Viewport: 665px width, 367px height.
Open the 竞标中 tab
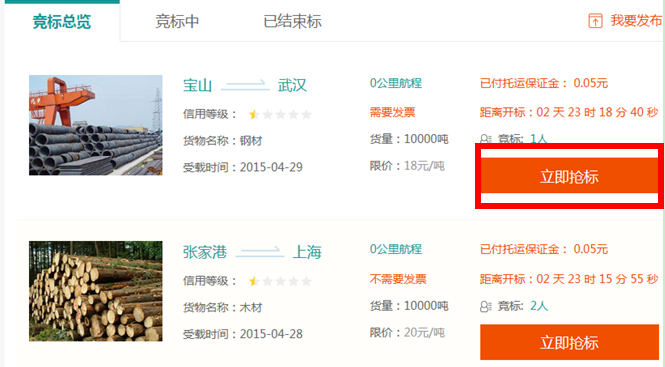pos(177,21)
